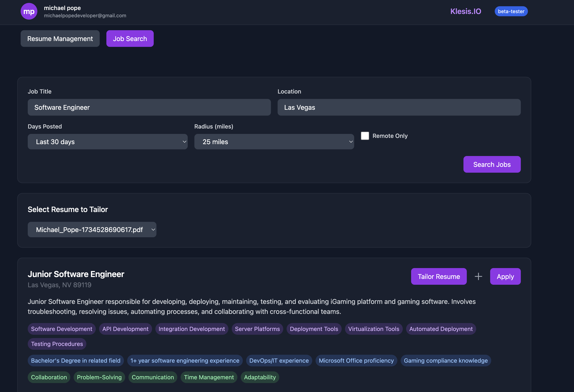This screenshot has height=392, width=574.
Task: Click the beta-tester badge
Action: click(x=511, y=11)
